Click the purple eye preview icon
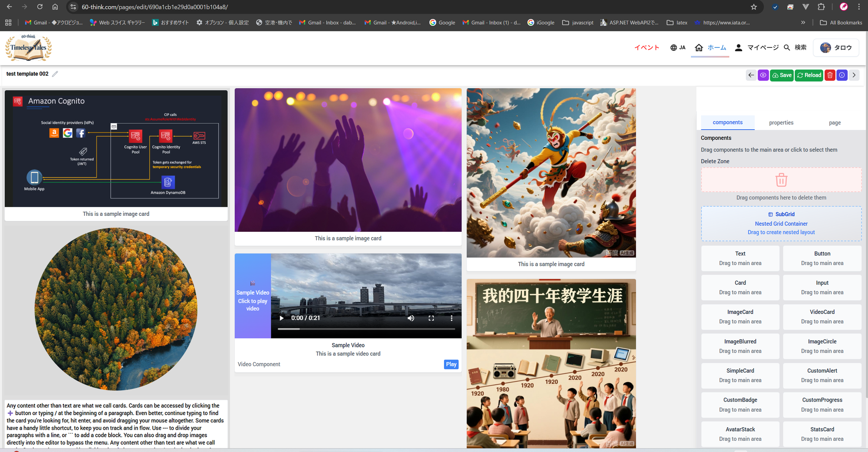The image size is (868, 452). [763, 75]
